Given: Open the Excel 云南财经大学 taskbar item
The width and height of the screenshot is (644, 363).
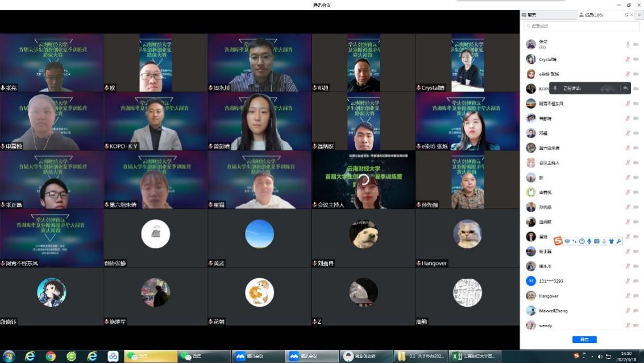Looking at the screenshot, I should [476, 356].
